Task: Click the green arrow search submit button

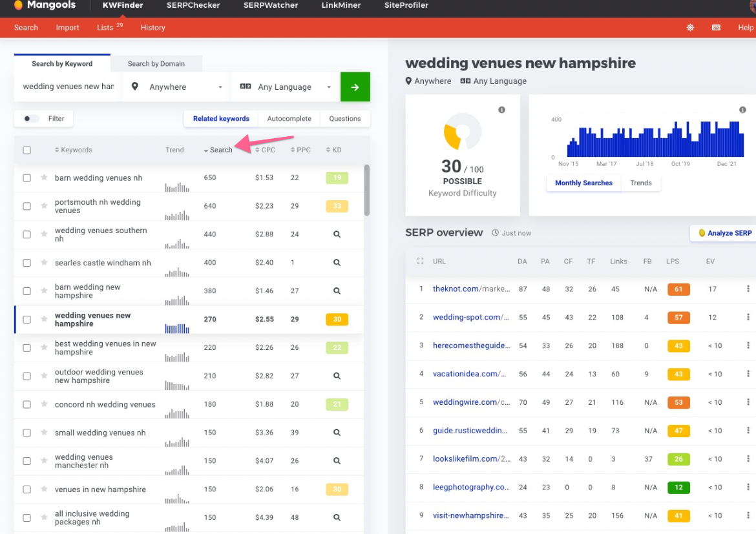Action: point(355,87)
